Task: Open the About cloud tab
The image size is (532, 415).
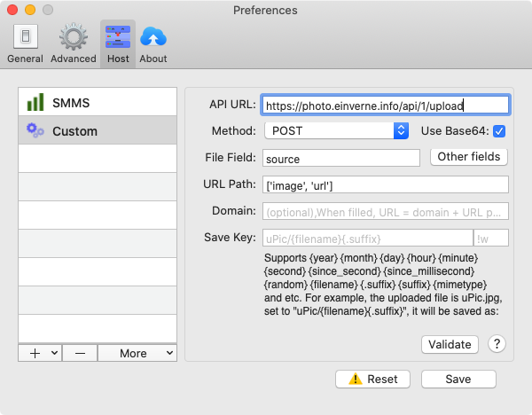Action: [153, 43]
